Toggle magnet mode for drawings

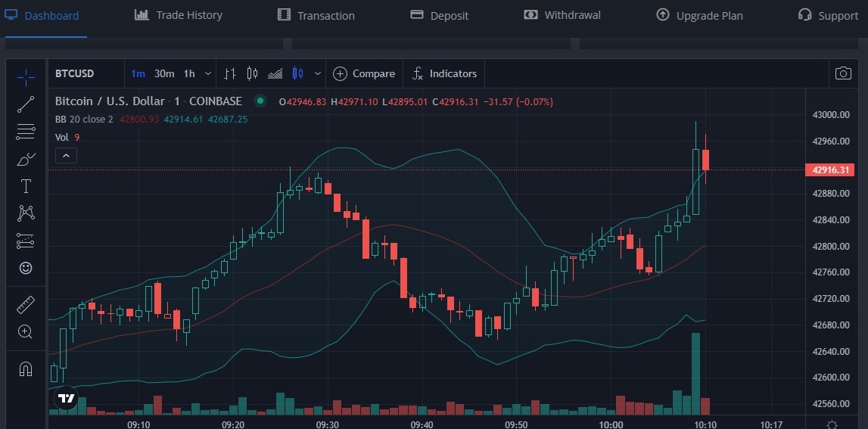click(26, 369)
